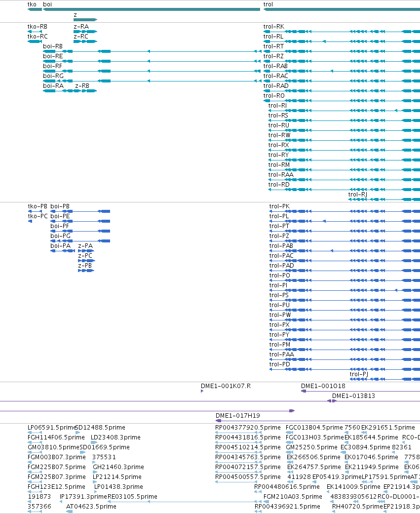Click EST AT04623.5prime

[x=91, y=506]
